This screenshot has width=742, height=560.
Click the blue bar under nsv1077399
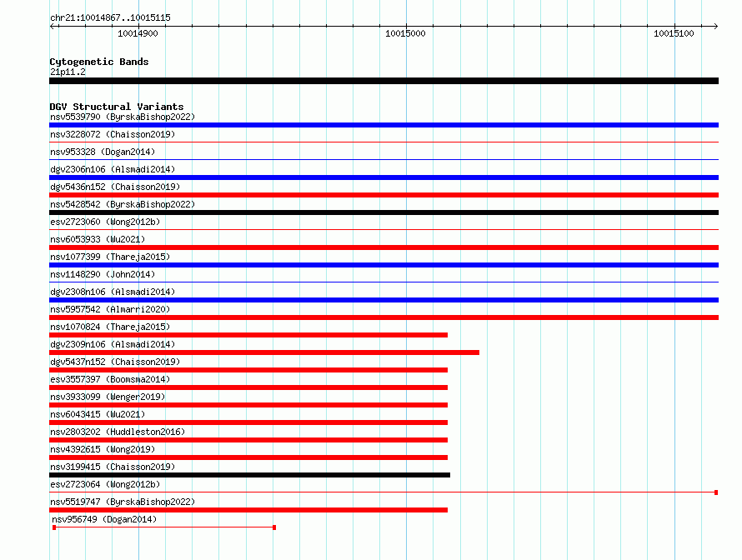point(384,265)
